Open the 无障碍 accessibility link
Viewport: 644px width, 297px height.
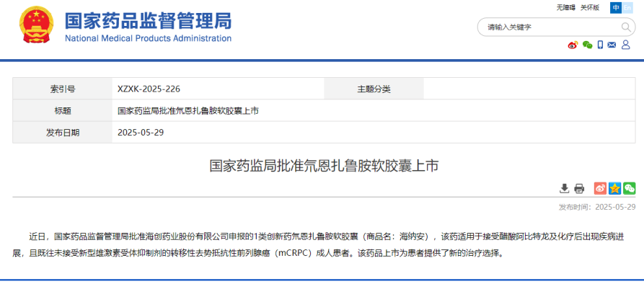tap(566, 8)
